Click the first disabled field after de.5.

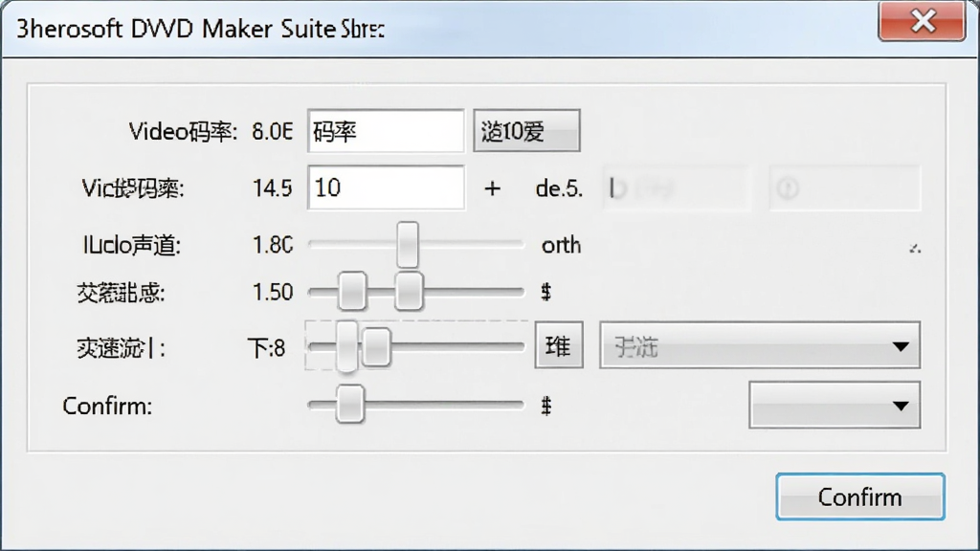click(677, 188)
